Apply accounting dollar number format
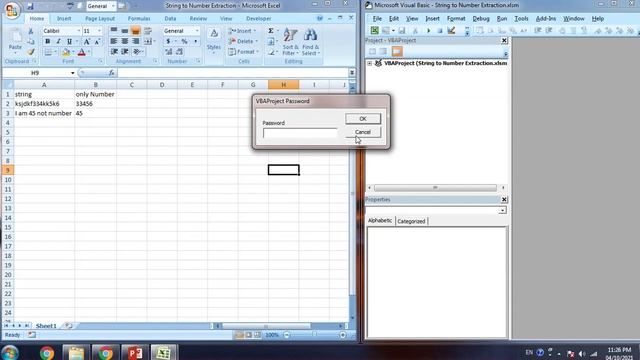This screenshot has width=640, height=360. tap(168, 42)
